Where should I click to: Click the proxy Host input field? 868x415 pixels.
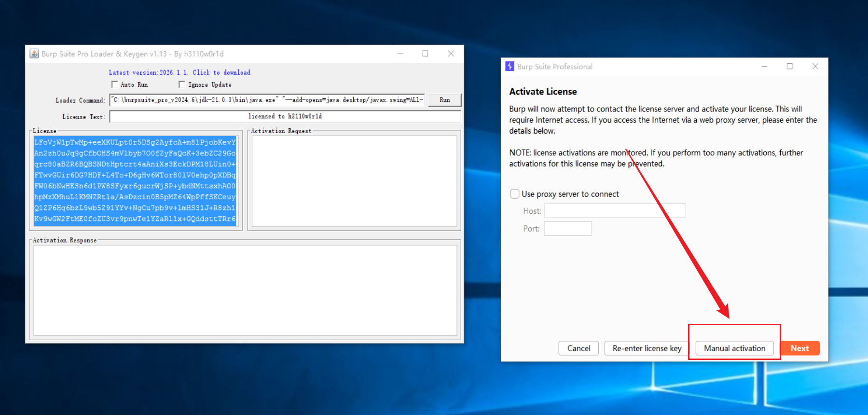pyautogui.click(x=615, y=211)
